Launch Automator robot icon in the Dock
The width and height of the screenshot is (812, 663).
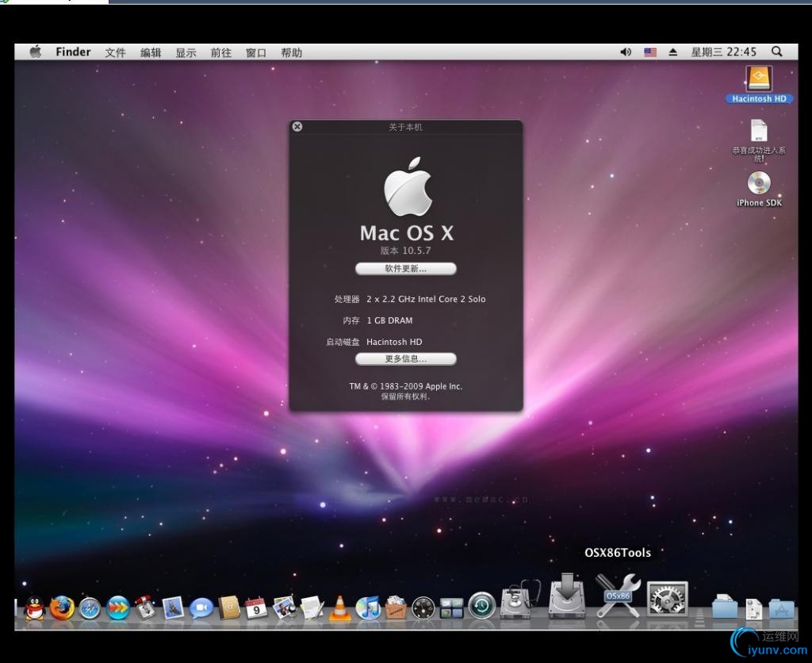point(146,607)
